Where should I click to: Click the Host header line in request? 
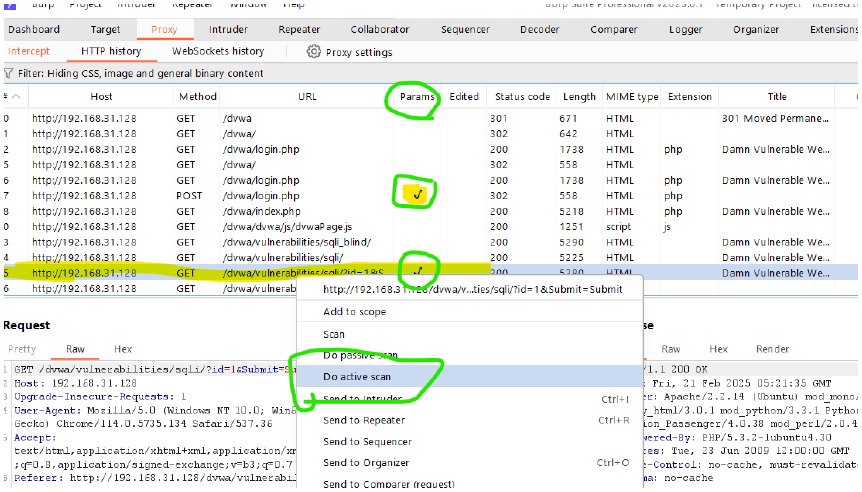click(x=75, y=383)
